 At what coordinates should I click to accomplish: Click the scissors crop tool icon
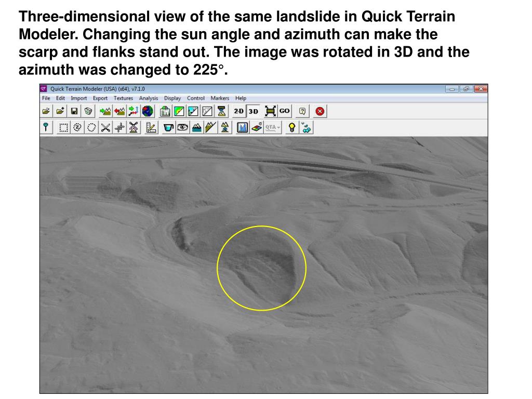coord(105,128)
